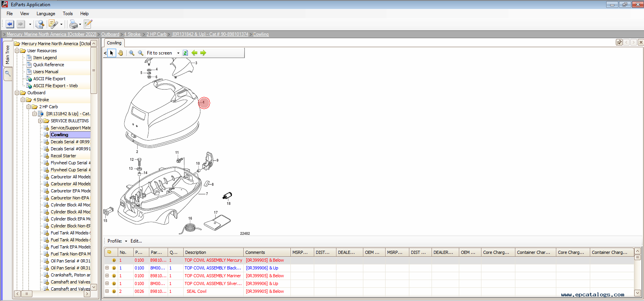This screenshot has height=301, width=644.
Task: Open the Profile dropdown arrow
Action: 126,241
